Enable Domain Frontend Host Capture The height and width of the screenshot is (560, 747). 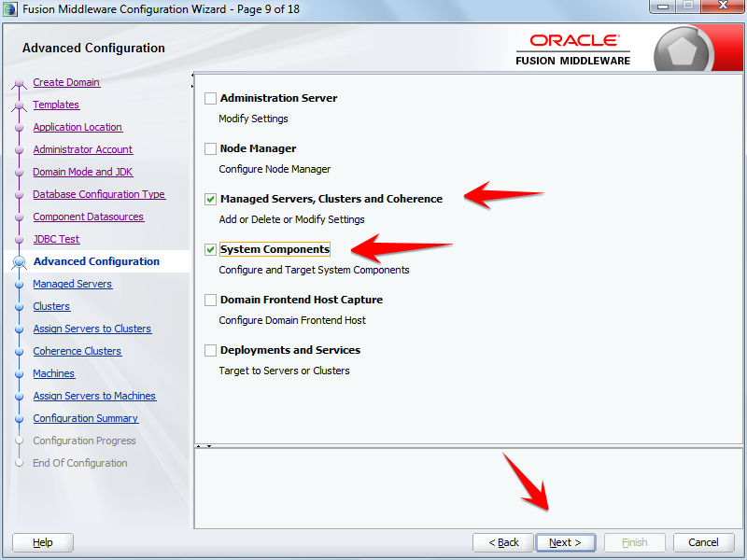pyautogui.click(x=210, y=300)
